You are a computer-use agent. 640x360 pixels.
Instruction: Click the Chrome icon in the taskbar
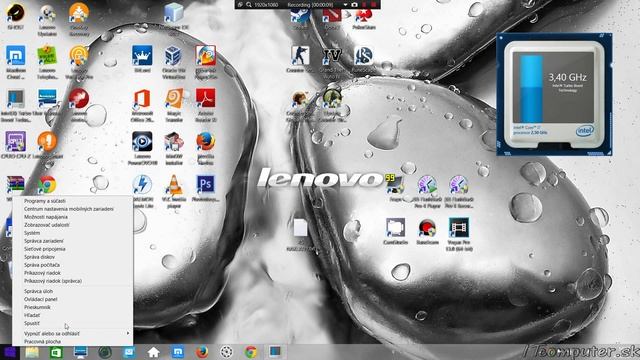pos(251,352)
